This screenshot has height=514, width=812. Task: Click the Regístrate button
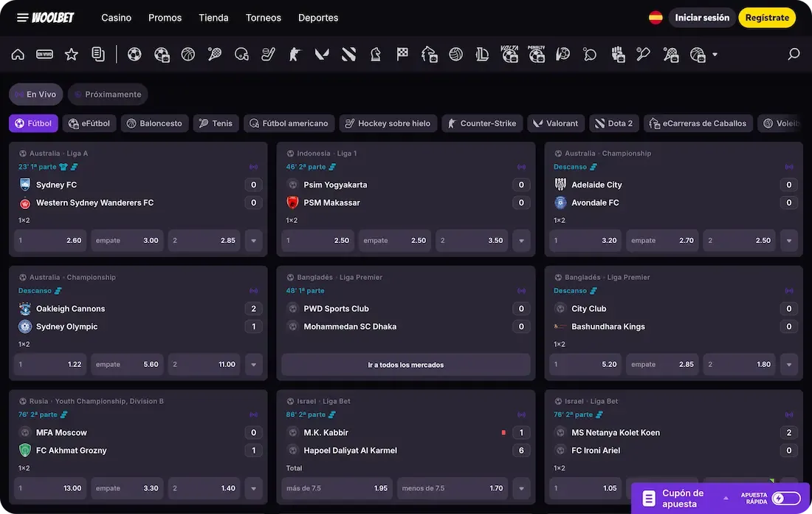click(767, 18)
